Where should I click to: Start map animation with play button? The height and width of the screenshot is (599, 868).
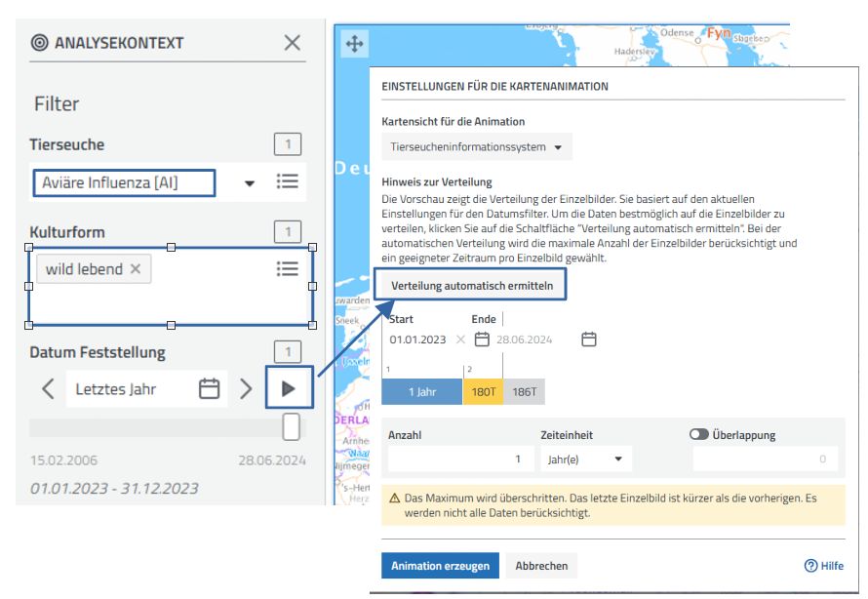coord(288,388)
